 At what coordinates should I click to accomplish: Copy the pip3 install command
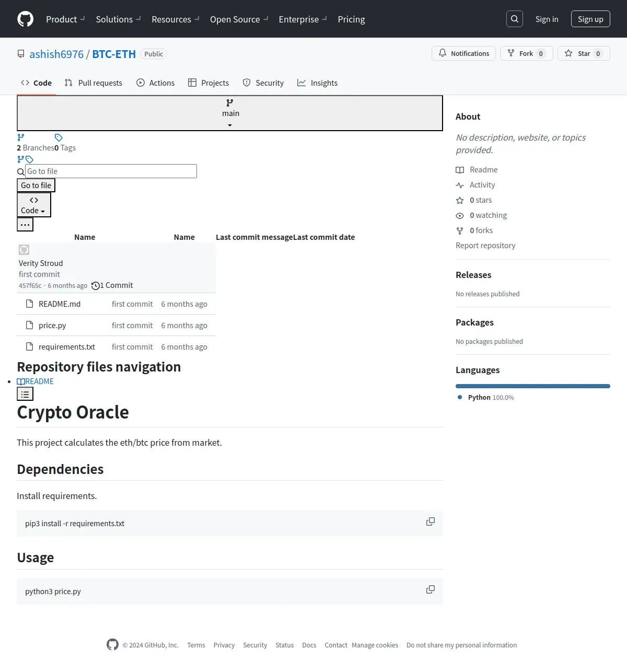tap(431, 522)
